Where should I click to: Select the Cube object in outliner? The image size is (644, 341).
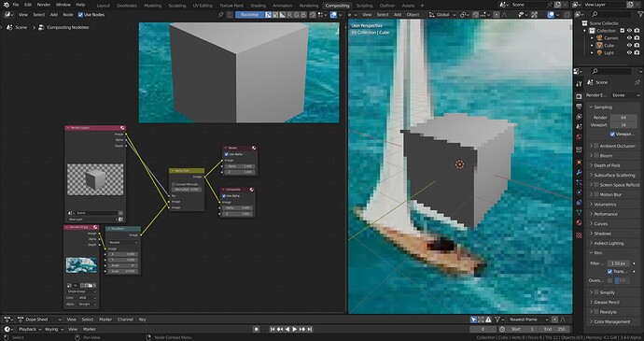tap(609, 45)
